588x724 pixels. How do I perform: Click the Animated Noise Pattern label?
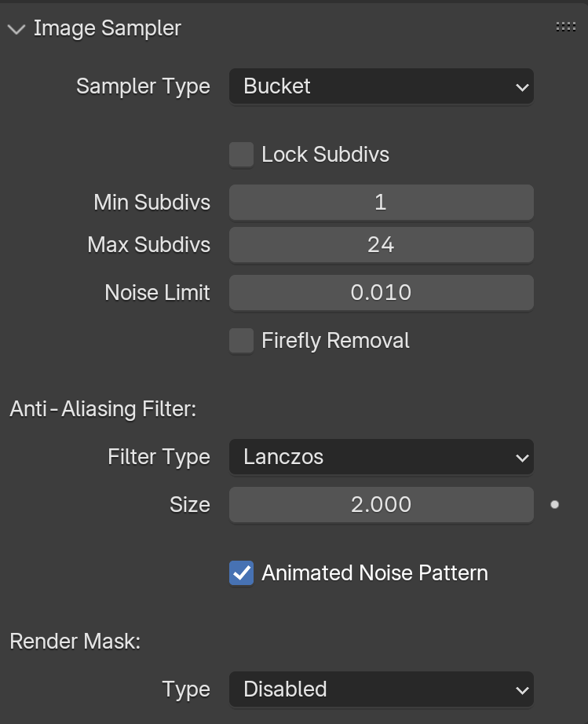[374, 573]
